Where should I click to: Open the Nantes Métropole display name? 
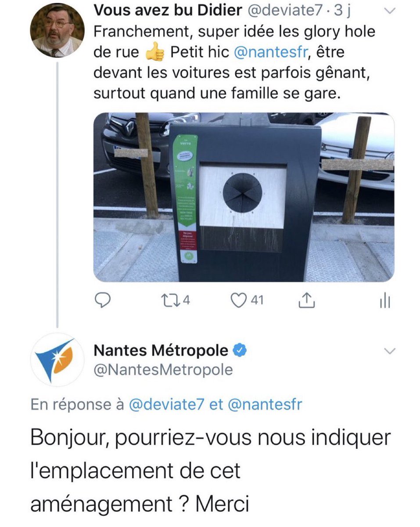click(161, 350)
